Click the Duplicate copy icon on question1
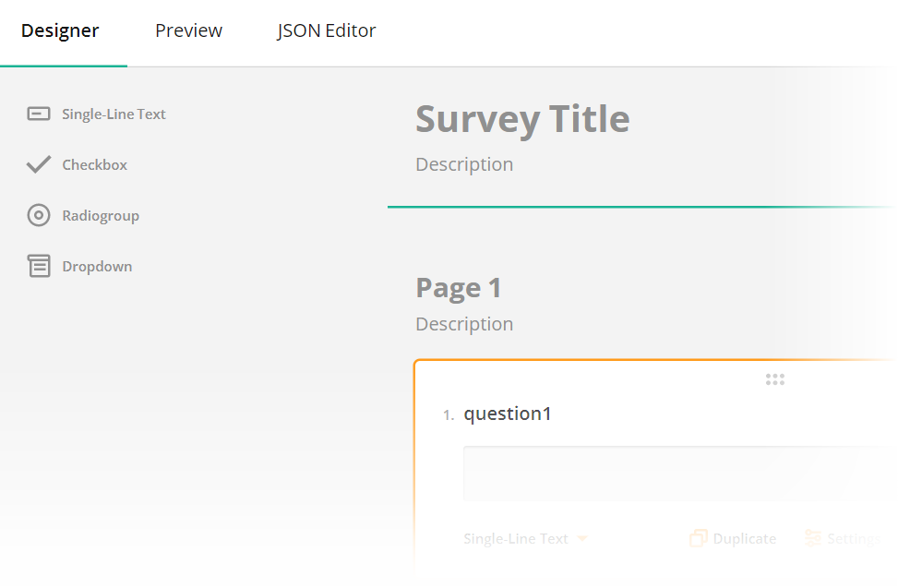The height and width of the screenshot is (588, 898). (699, 538)
